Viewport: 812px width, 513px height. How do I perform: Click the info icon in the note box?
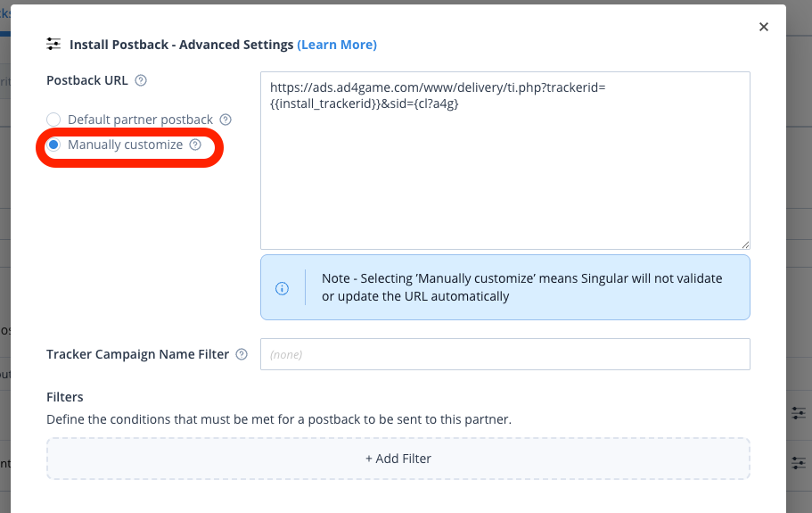tap(283, 289)
